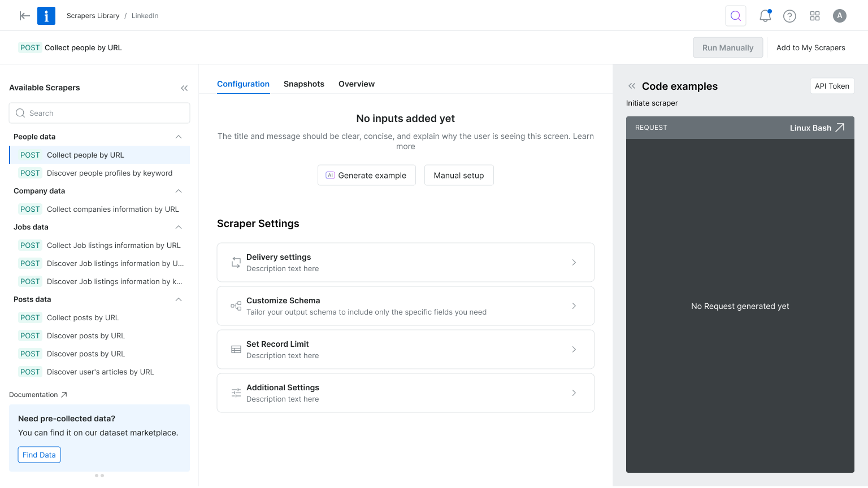This screenshot has height=488, width=868.
Task: Click Add to My Scrapers
Action: click(810, 48)
